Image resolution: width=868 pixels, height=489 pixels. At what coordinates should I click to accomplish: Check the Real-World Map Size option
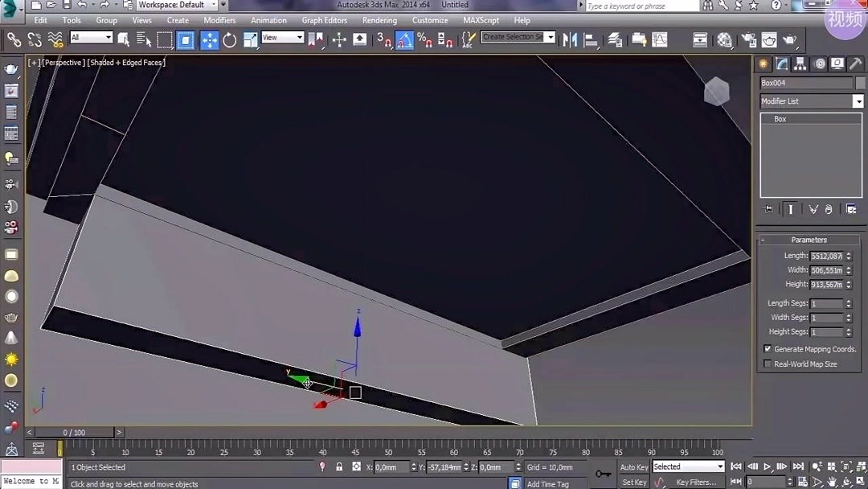(x=767, y=364)
